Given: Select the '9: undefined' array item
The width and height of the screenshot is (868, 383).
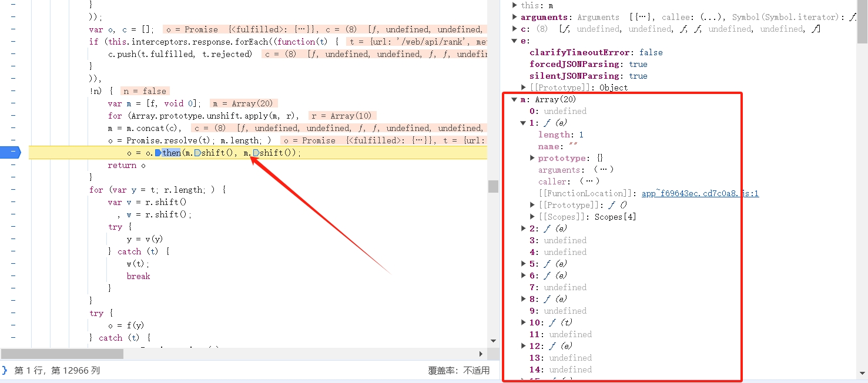Looking at the screenshot, I should 558,311.
